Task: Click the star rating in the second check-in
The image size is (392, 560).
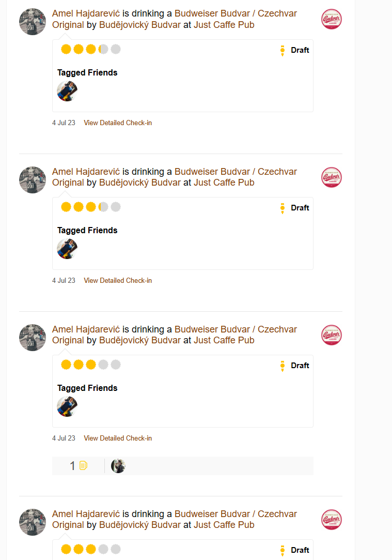Action: (90, 207)
